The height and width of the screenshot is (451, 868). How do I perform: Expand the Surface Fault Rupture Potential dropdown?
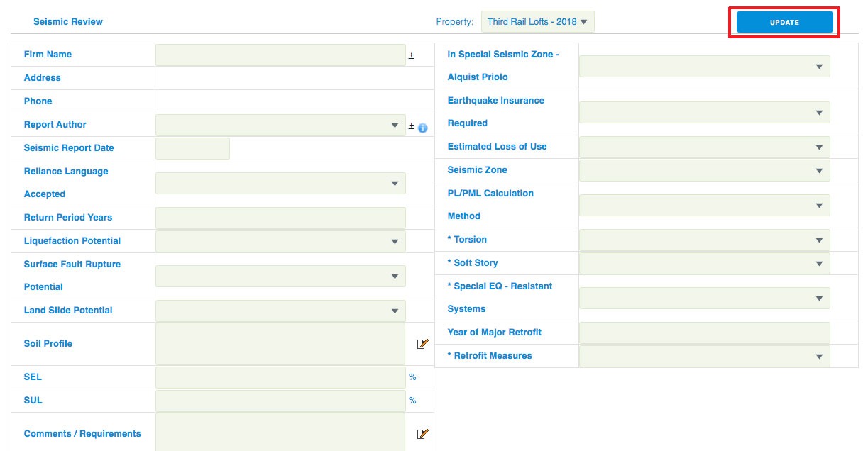click(280, 276)
